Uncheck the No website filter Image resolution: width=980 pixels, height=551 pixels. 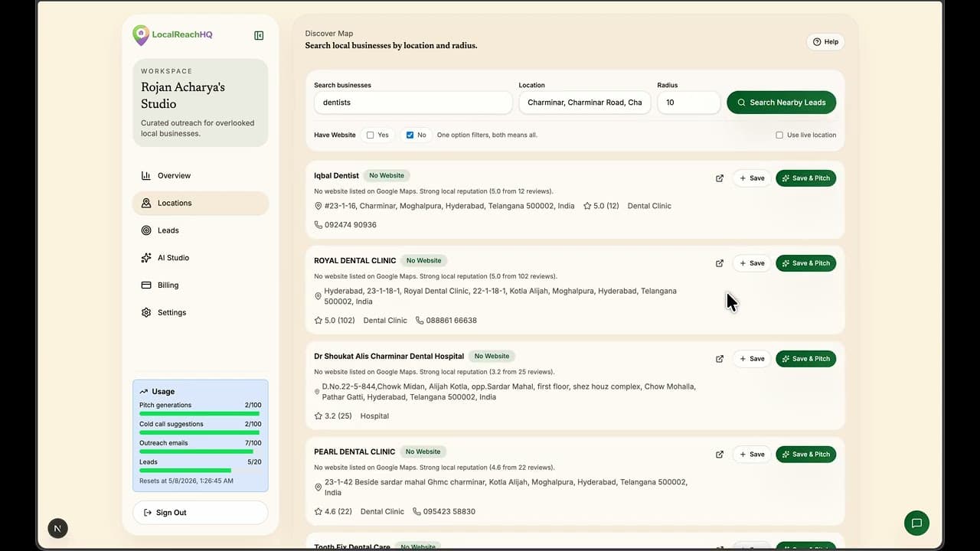(x=410, y=135)
